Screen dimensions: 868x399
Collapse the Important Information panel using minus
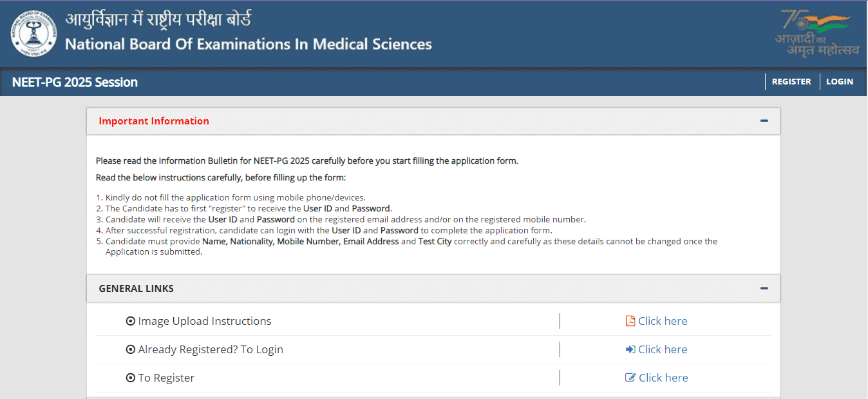coord(764,121)
